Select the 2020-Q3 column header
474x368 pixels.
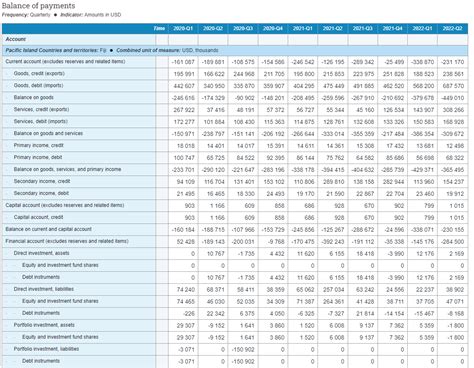click(x=243, y=29)
